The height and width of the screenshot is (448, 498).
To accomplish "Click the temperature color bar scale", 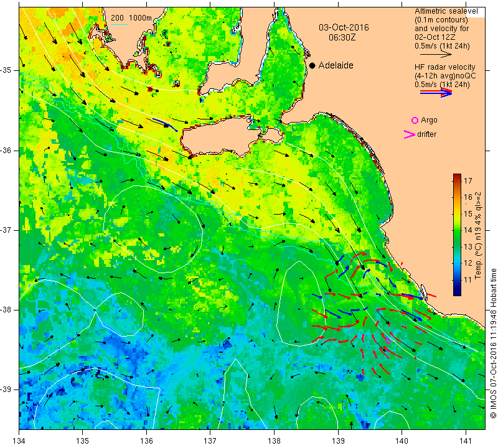I will (x=457, y=235).
